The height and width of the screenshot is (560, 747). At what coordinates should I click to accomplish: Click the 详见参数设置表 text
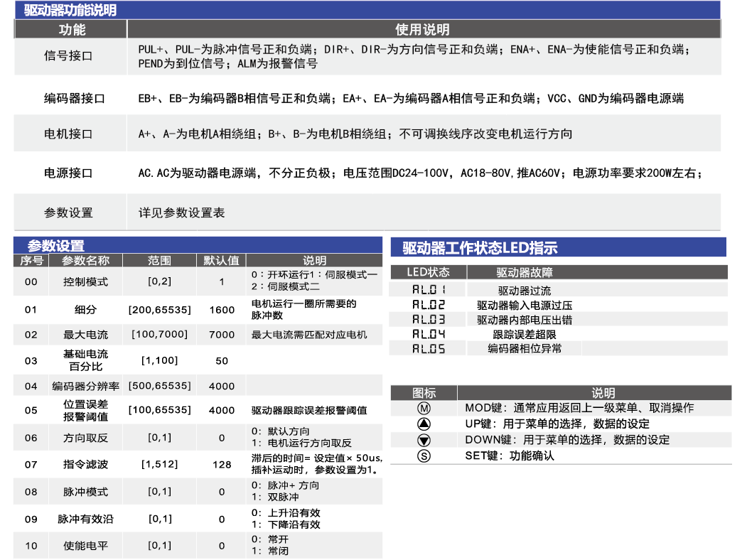coord(181,213)
